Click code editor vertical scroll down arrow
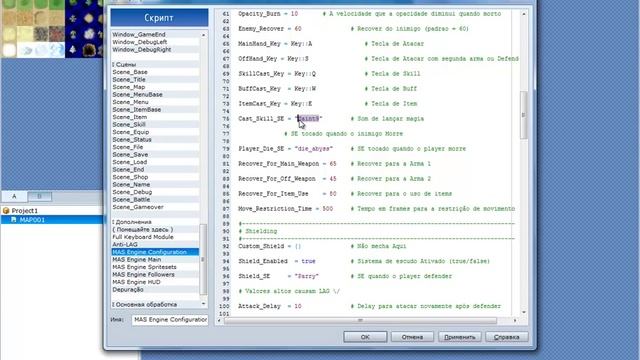 [523, 312]
